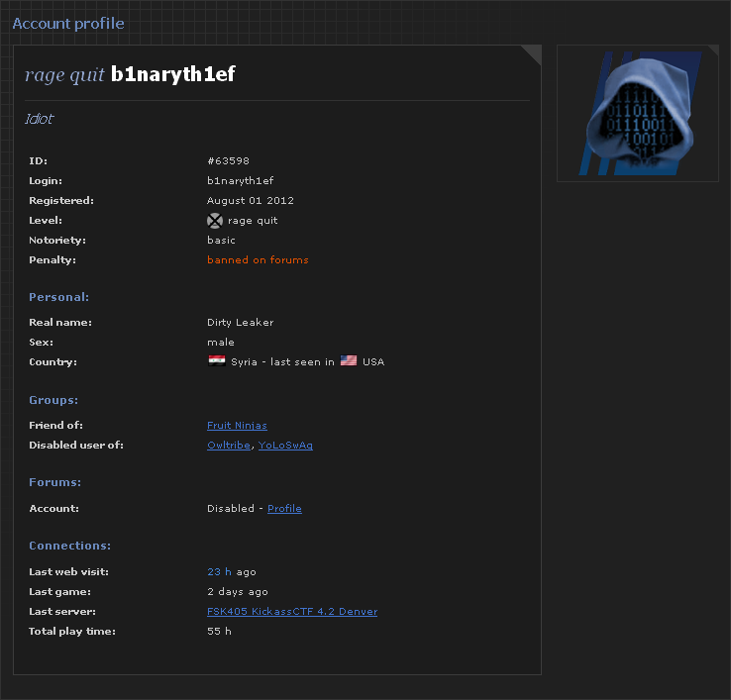Image resolution: width=731 pixels, height=700 pixels.
Task: Click the folded corner of avatar box
Action: [713, 50]
